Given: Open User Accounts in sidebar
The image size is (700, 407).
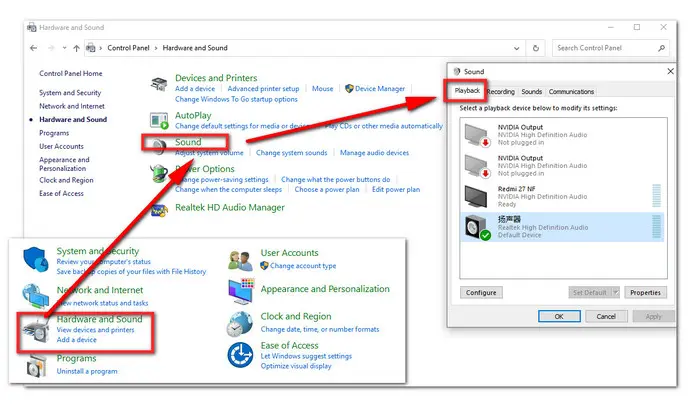Looking at the screenshot, I should 61,146.
